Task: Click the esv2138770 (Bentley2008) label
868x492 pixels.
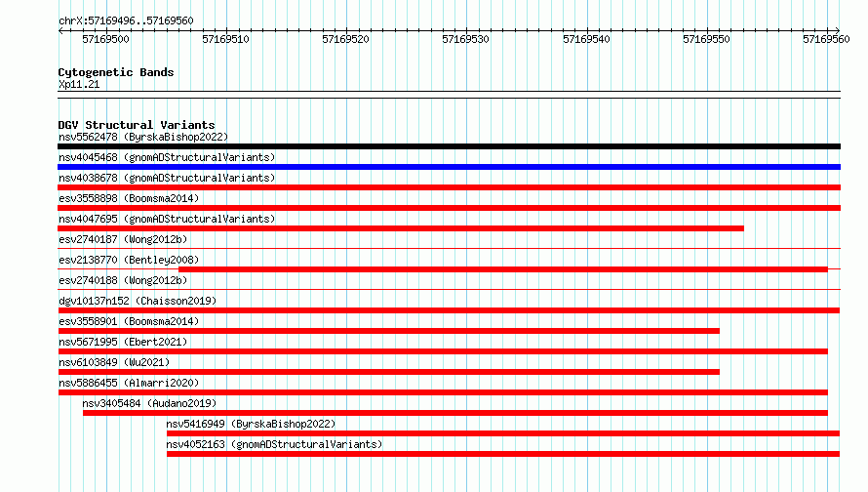Action: [129, 260]
